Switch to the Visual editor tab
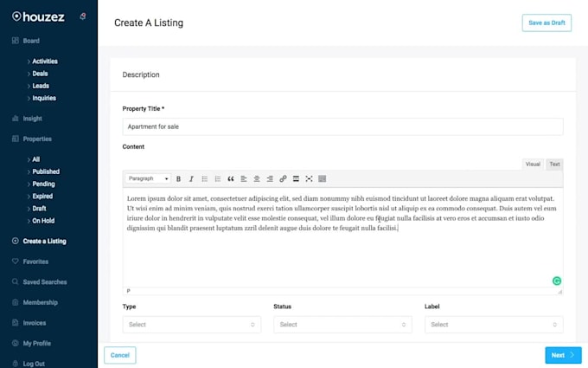 (x=533, y=165)
